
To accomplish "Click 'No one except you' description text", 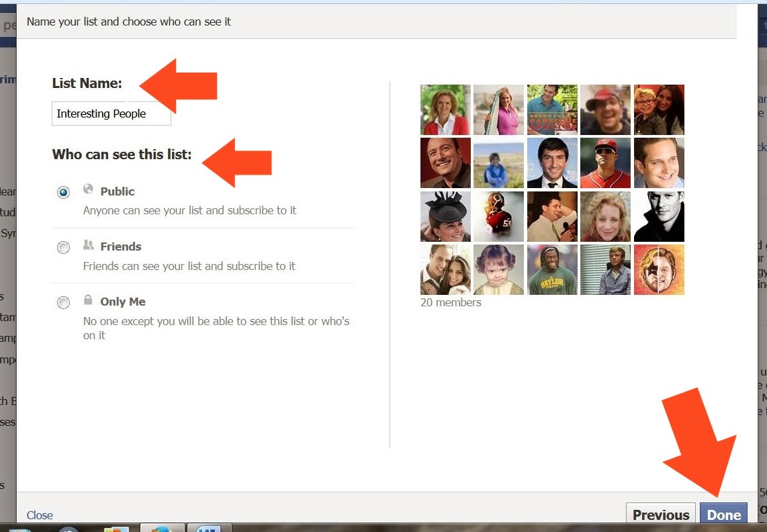I will (216, 328).
